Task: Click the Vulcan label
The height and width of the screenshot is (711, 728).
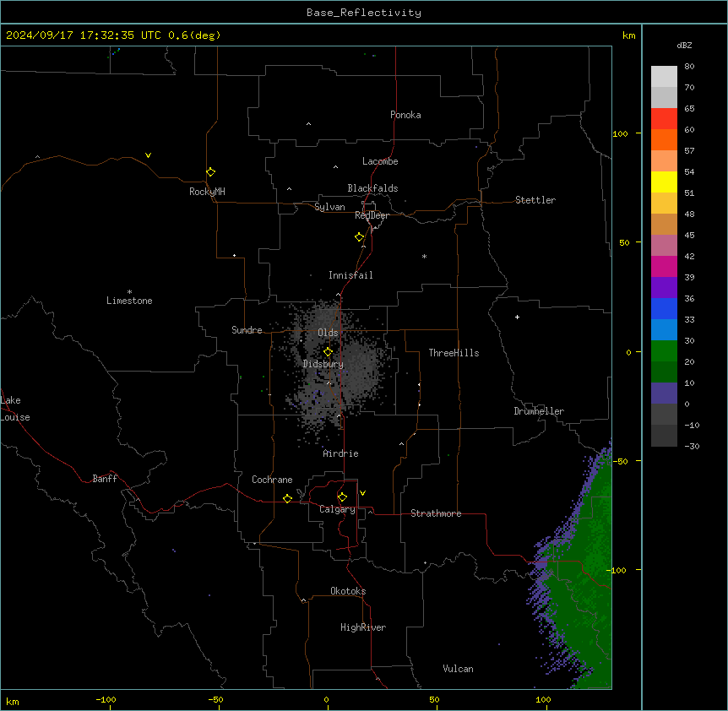Action: tap(459, 669)
